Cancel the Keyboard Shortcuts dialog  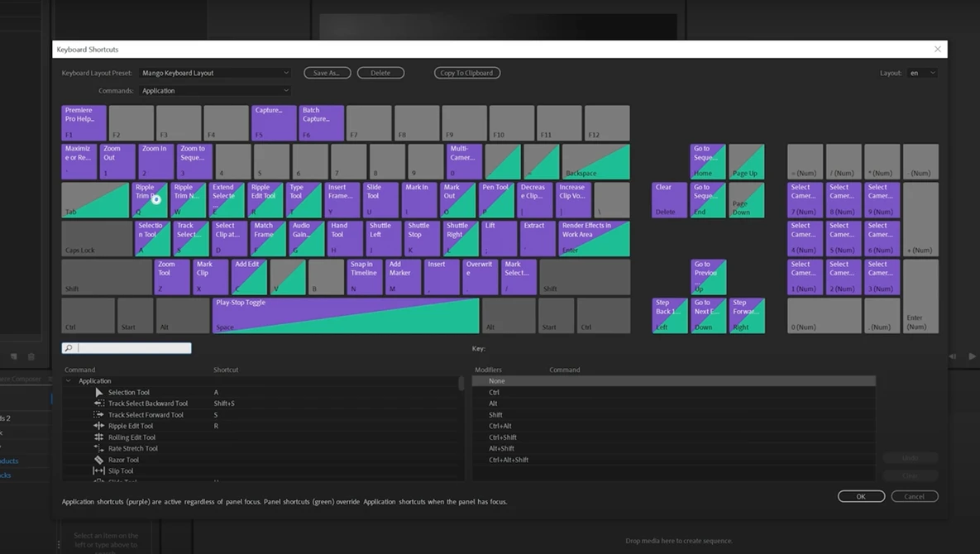(x=915, y=497)
